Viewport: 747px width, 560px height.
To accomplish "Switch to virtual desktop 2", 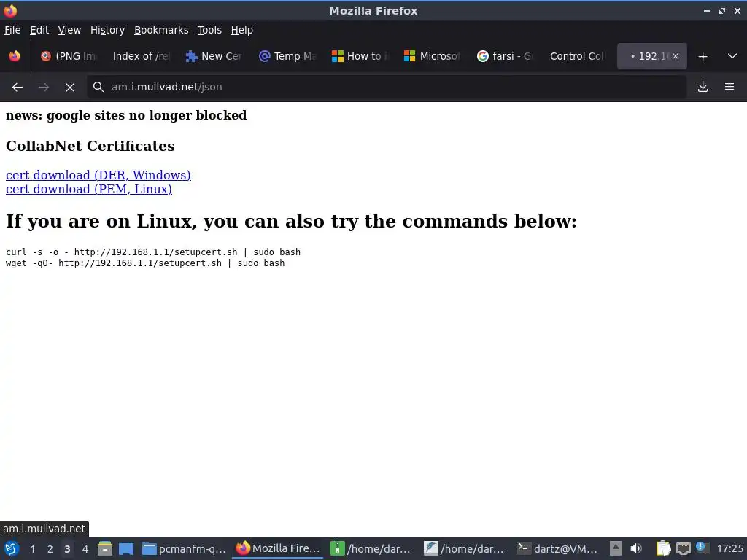I will 50,549.
